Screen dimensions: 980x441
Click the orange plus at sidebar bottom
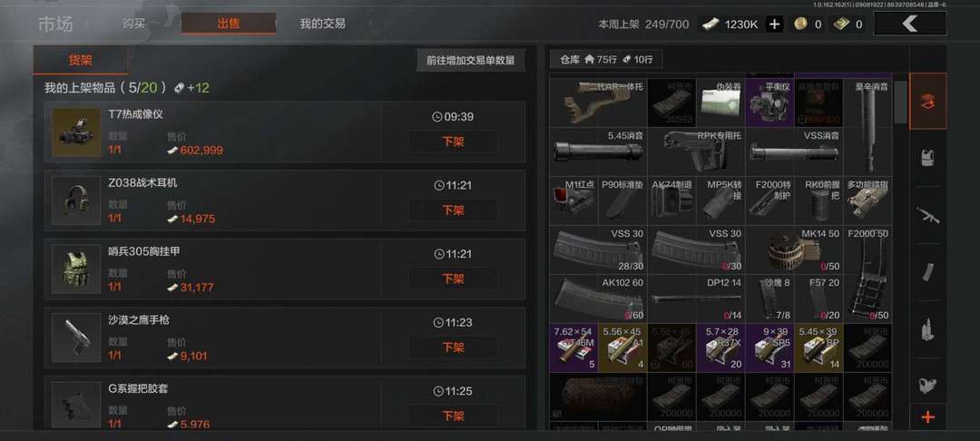click(928, 416)
